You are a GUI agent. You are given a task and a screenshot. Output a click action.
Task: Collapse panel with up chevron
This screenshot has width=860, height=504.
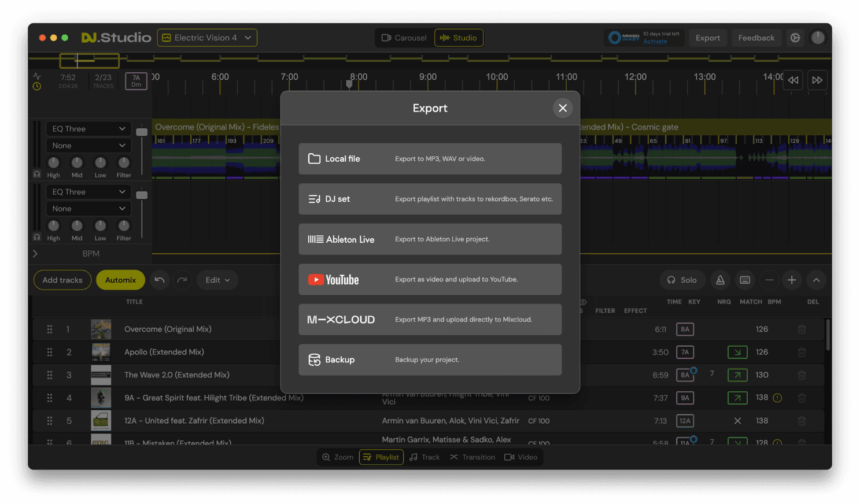pyautogui.click(x=816, y=280)
